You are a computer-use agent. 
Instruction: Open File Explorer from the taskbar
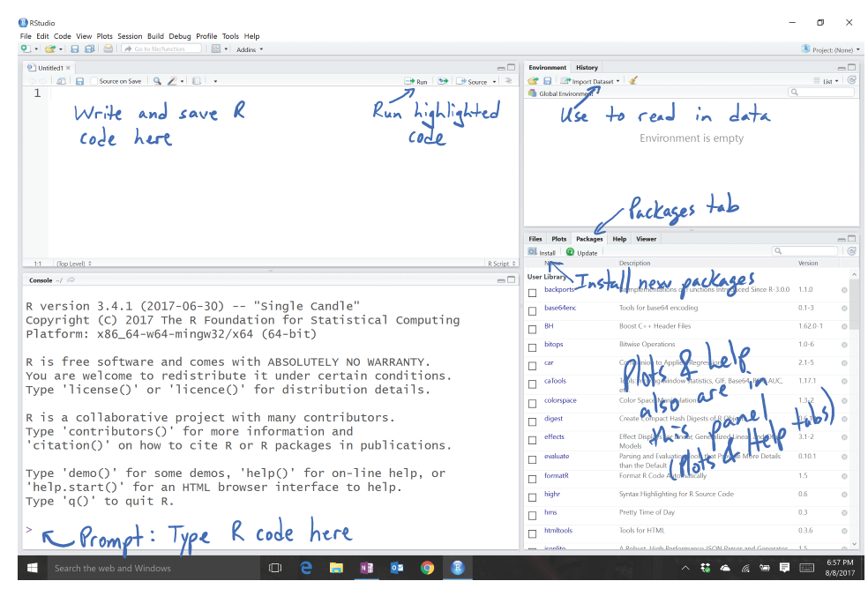[336, 568]
